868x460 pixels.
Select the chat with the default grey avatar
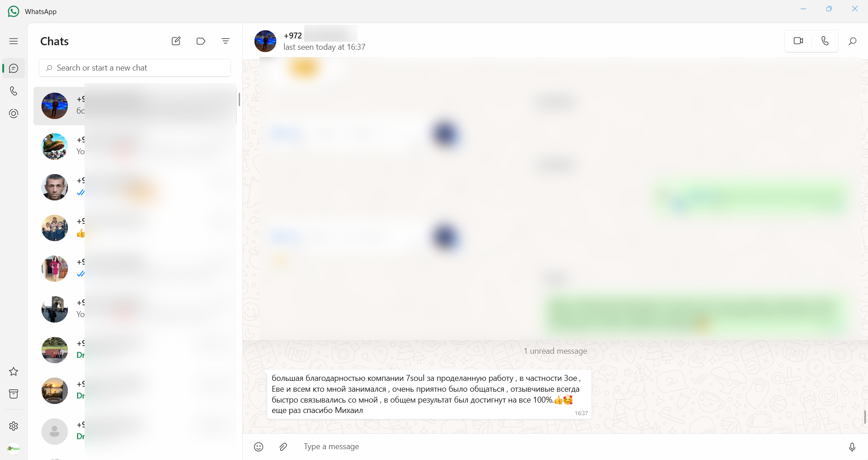tap(135, 431)
